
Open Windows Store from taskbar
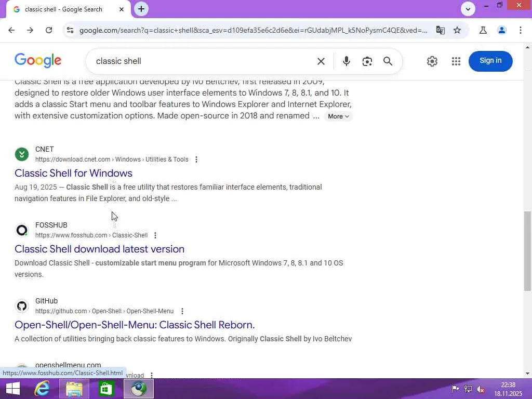click(106, 389)
